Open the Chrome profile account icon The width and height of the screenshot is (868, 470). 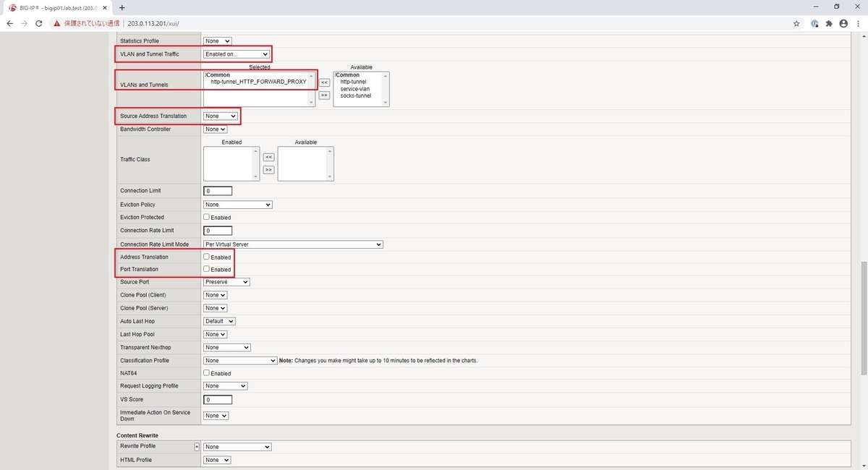(x=843, y=23)
